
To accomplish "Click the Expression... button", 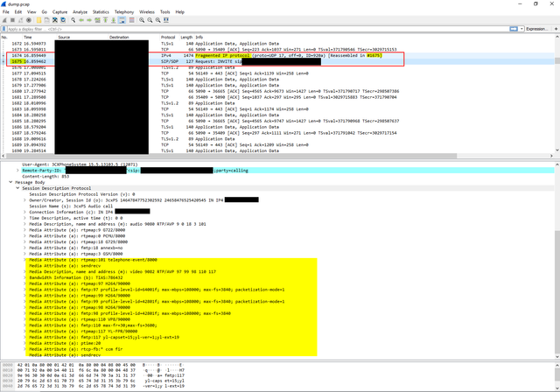I will [x=536, y=29].
